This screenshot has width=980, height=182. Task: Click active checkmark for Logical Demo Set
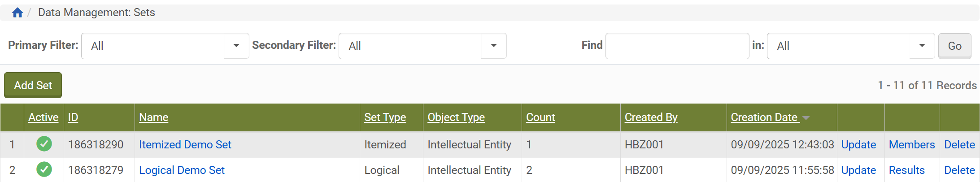(x=44, y=169)
